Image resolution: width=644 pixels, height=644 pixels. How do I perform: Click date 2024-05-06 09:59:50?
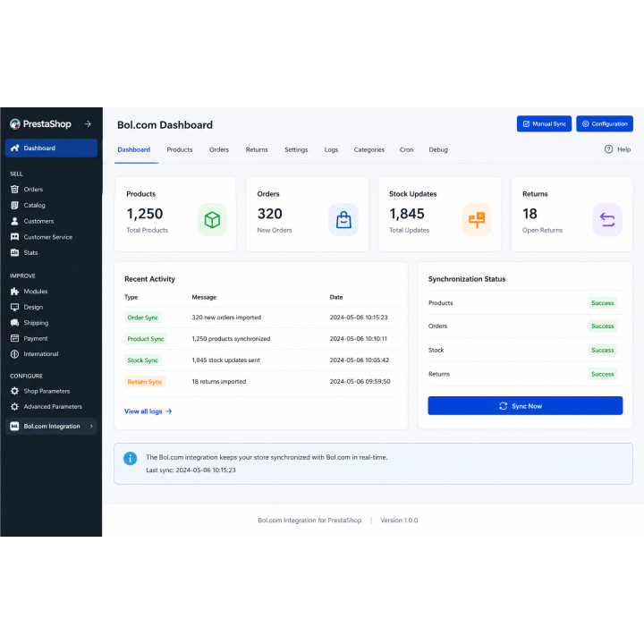(360, 382)
